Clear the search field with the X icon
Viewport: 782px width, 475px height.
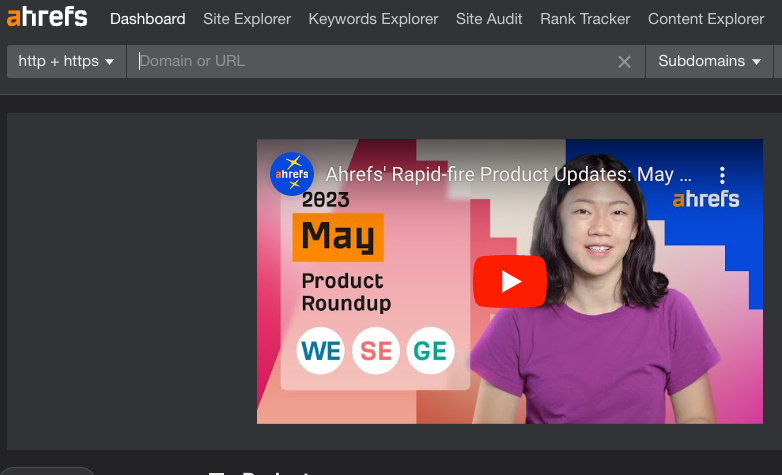coord(624,62)
